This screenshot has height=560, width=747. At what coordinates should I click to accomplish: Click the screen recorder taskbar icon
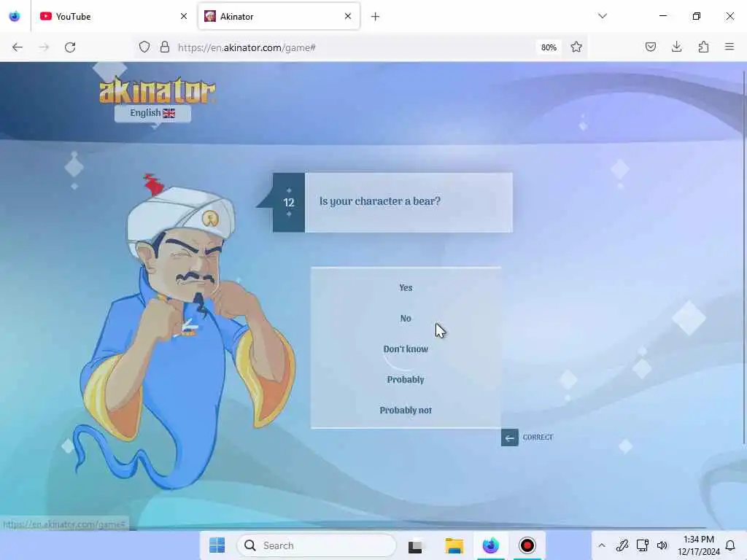click(527, 545)
